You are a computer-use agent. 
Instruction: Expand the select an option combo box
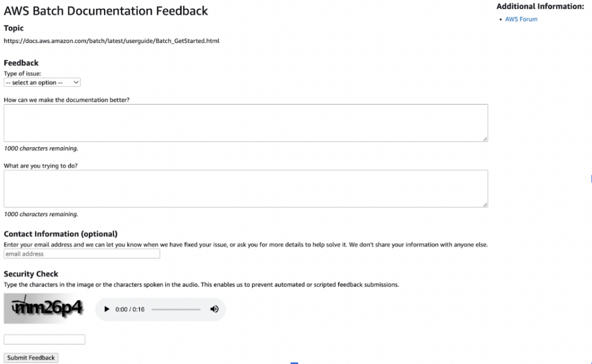(x=42, y=82)
